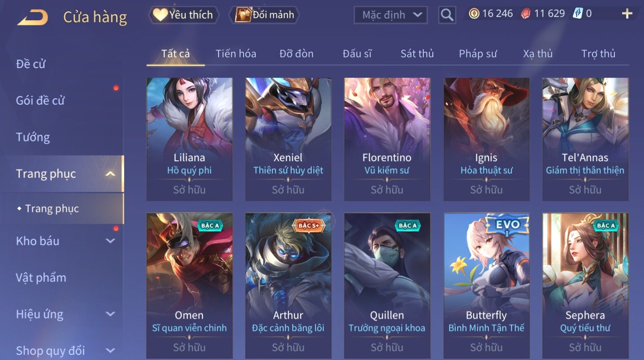644x360 pixels.
Task: Expand the Hiệu ứng sidebar section
Action: 110,314
